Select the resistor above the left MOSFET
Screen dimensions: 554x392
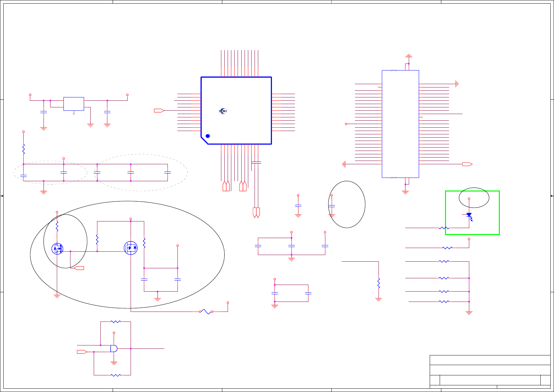57,226
